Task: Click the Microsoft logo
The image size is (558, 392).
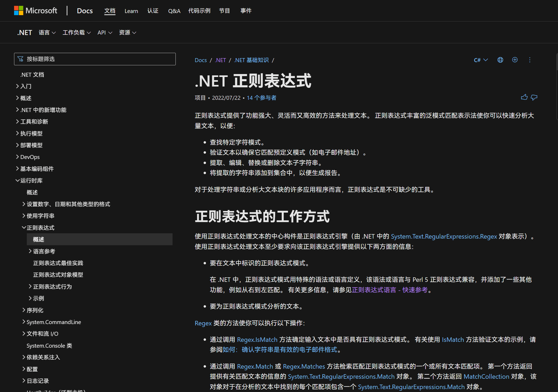Action: click(x=19, y=11)
